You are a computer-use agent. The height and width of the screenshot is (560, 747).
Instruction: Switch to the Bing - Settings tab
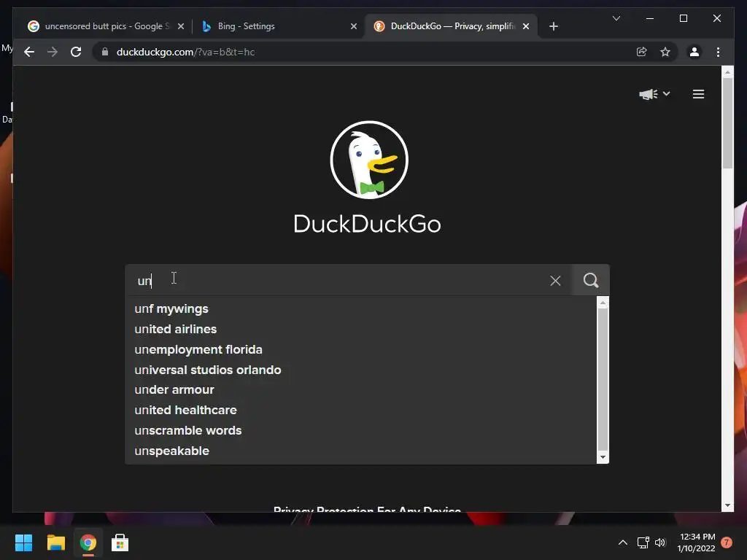point(278,26)
